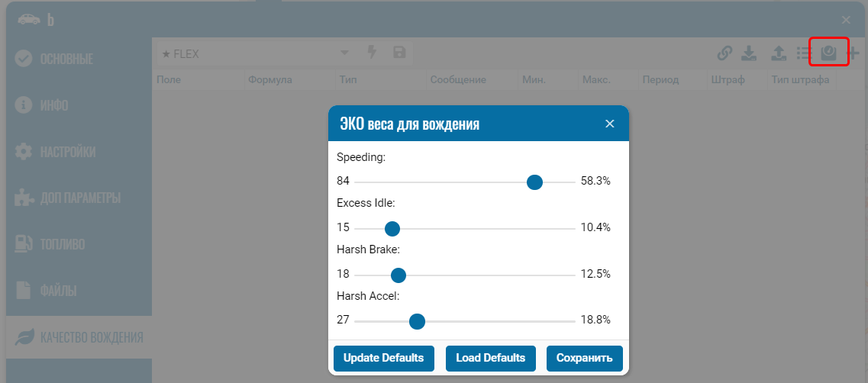Click the link chain icon in toolbar
This screenshot has height=383, width=868.
tap(724, 53)
